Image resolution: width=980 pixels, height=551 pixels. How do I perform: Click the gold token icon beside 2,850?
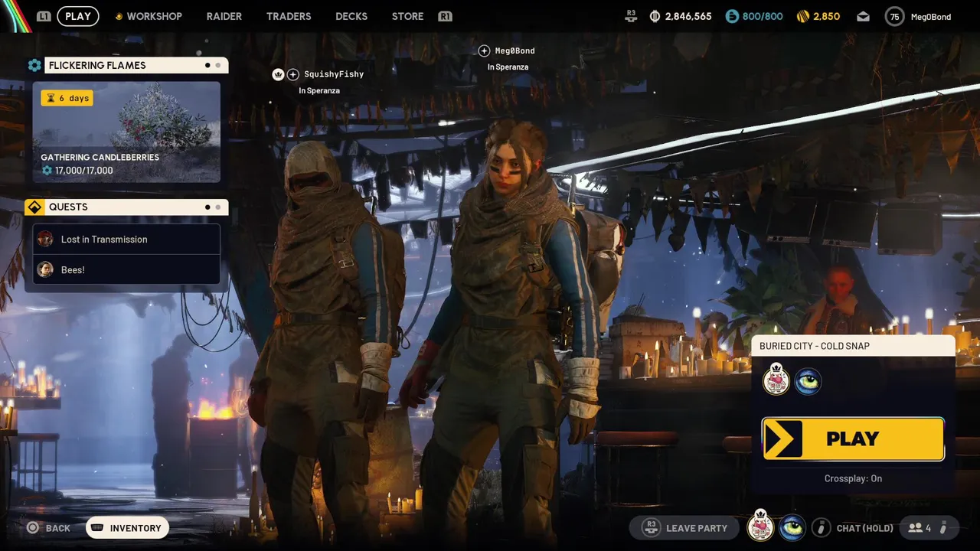pos(803,16)
